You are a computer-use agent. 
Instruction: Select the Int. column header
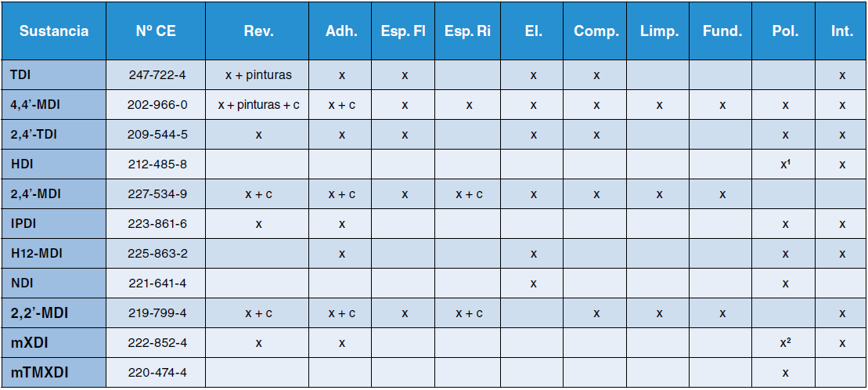pyautogui.click(x=842, y=31)
